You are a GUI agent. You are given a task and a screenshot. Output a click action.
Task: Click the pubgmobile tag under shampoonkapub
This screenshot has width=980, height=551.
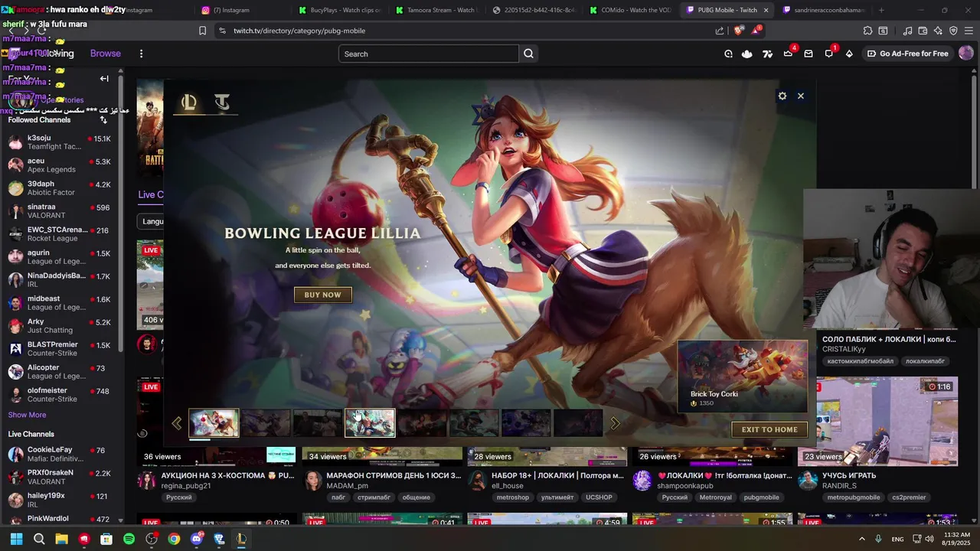tap(761, 497)
